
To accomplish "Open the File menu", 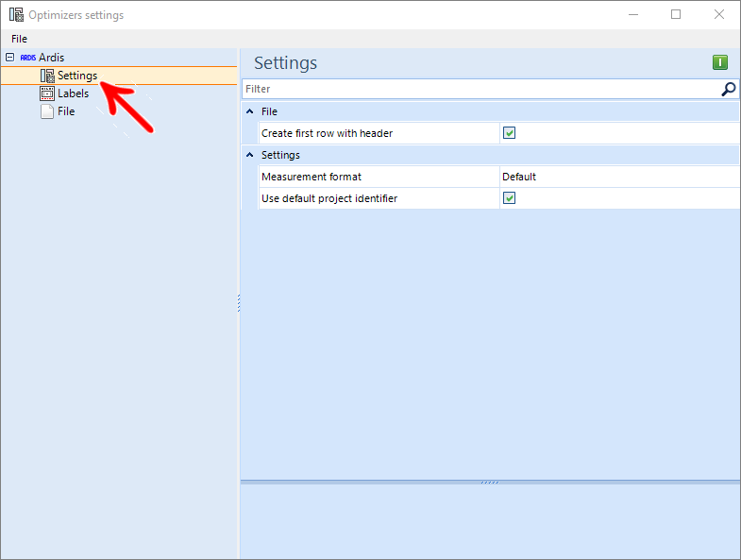I will (x=19, y=39).
